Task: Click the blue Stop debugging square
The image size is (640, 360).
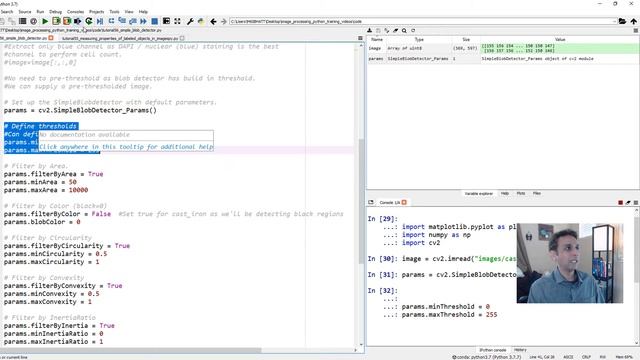Action: 154,21
